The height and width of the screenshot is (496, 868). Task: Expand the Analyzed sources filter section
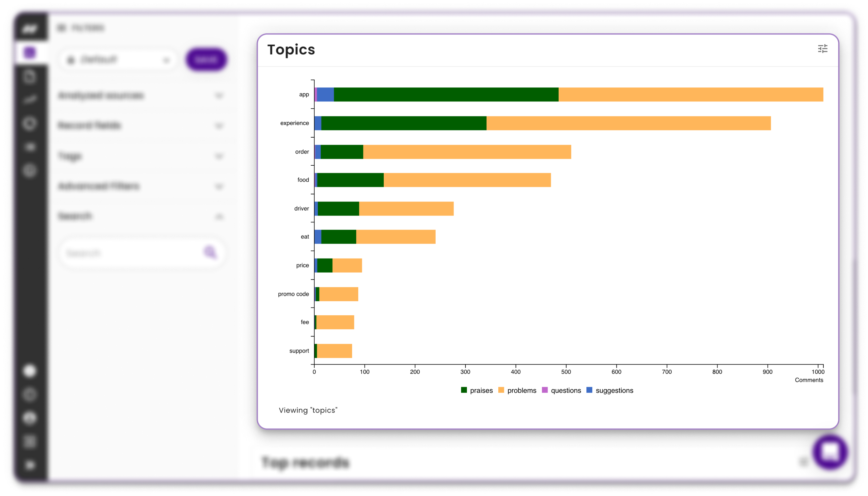click(140, 95)
